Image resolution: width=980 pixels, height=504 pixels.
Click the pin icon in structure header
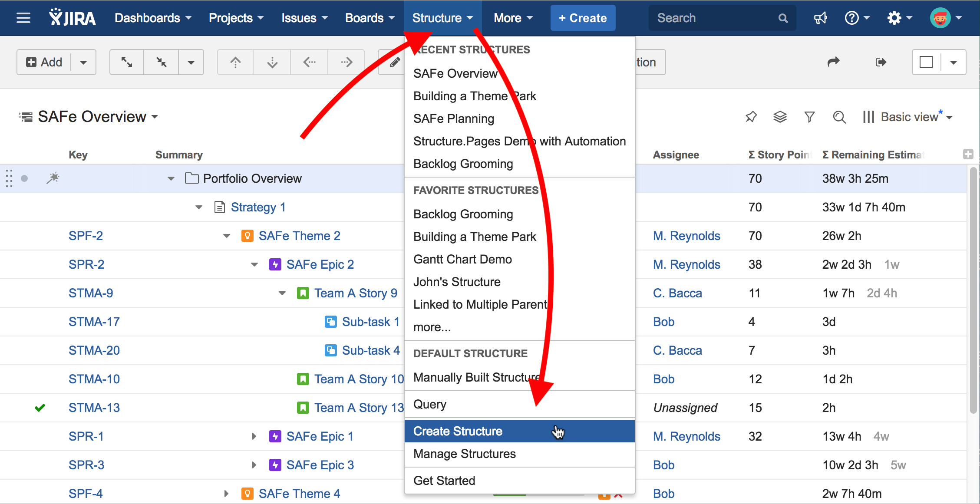tap(751, 117)
